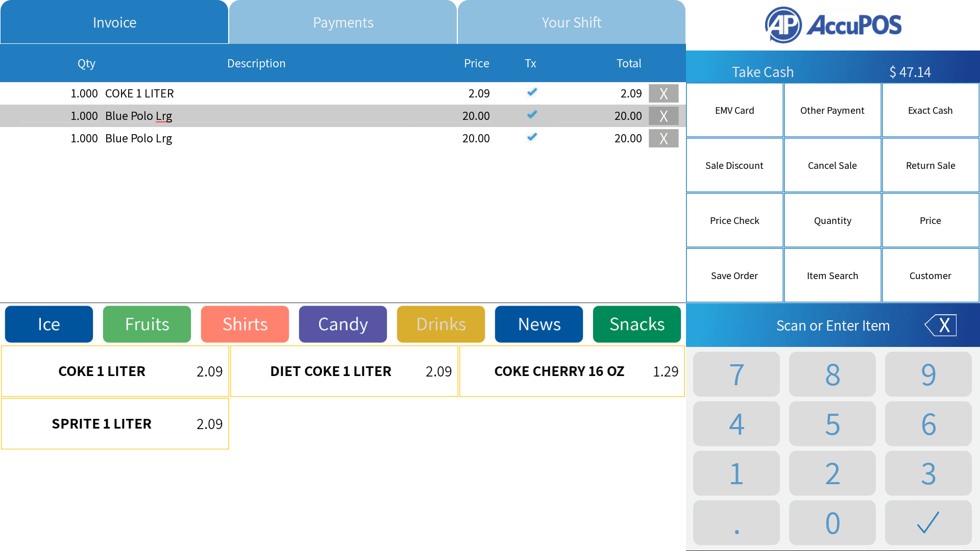
Task: Open the Item Search function
Action: point(832,275)
